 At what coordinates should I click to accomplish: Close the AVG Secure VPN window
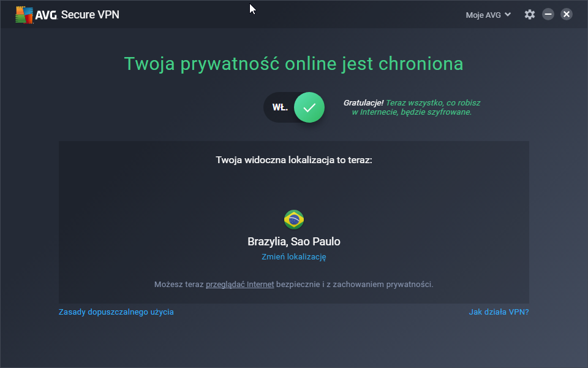pos(567,15)
